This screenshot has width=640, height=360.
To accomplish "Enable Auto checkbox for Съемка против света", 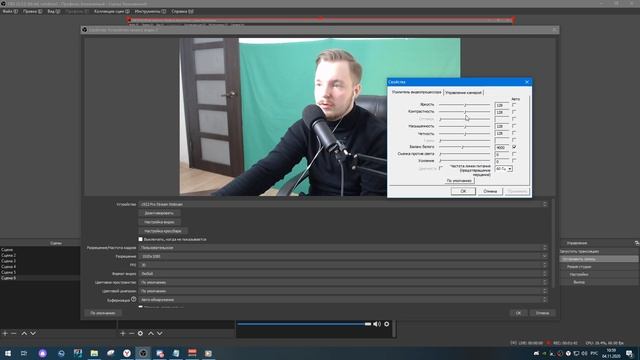I will click(514, 154).
